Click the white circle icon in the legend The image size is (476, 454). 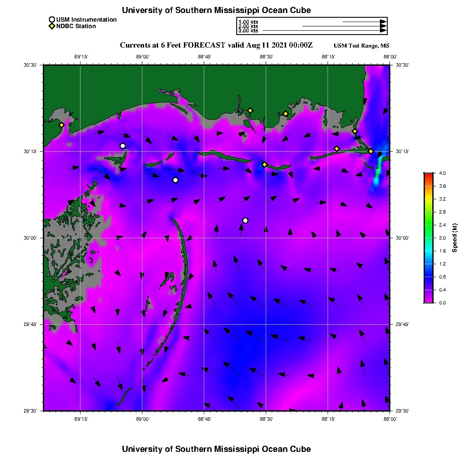pyautogui.click(x=52, y=19)
